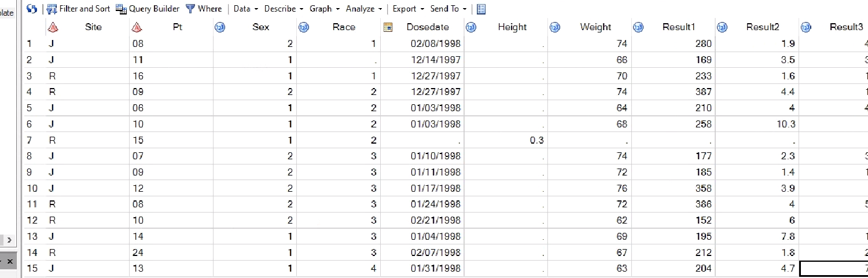The height and width of the screenshot is (278, 868).
Task: Expand the Data dropdown menu
Action: pyautogui.click(x=245, y=9)
